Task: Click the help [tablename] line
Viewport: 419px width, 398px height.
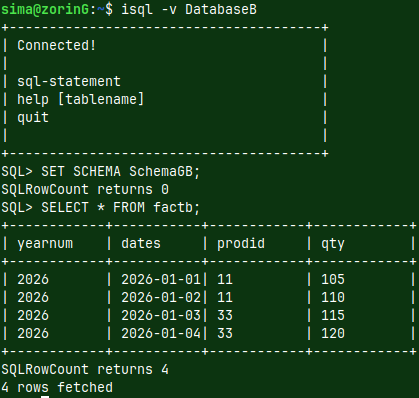Action: click(x=81, y=99)
